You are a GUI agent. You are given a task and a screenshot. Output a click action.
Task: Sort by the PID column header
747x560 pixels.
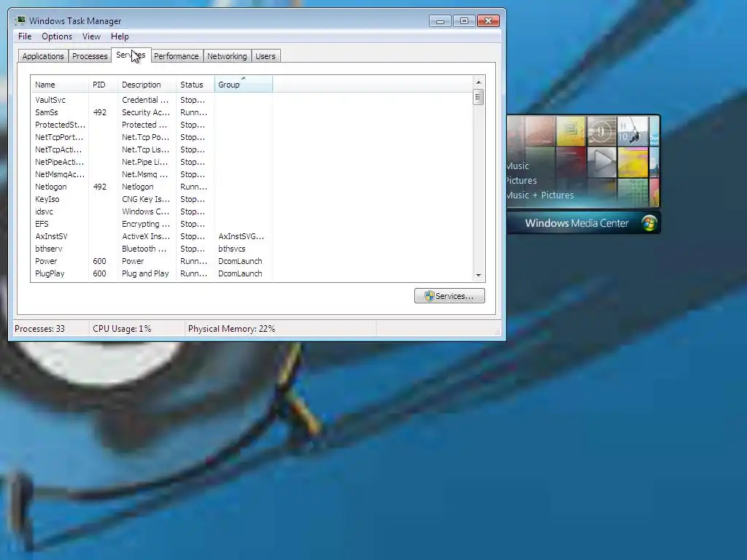pyautogui.click(x=103, y=85)
